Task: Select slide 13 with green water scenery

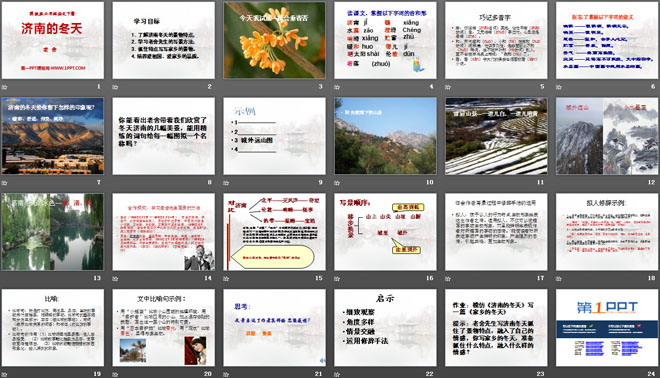Action: tap(53, 232)
